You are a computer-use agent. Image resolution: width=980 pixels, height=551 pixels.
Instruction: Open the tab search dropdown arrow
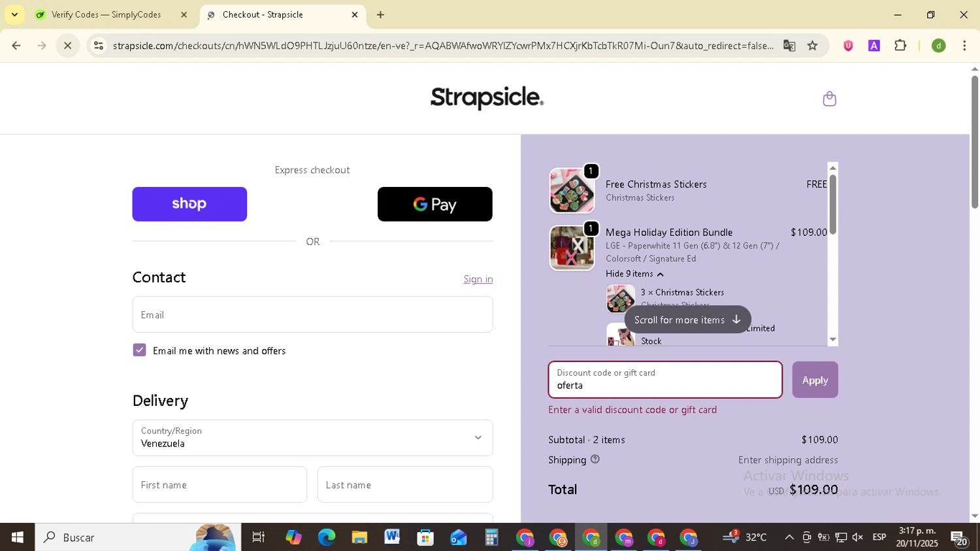click(14, 14)
